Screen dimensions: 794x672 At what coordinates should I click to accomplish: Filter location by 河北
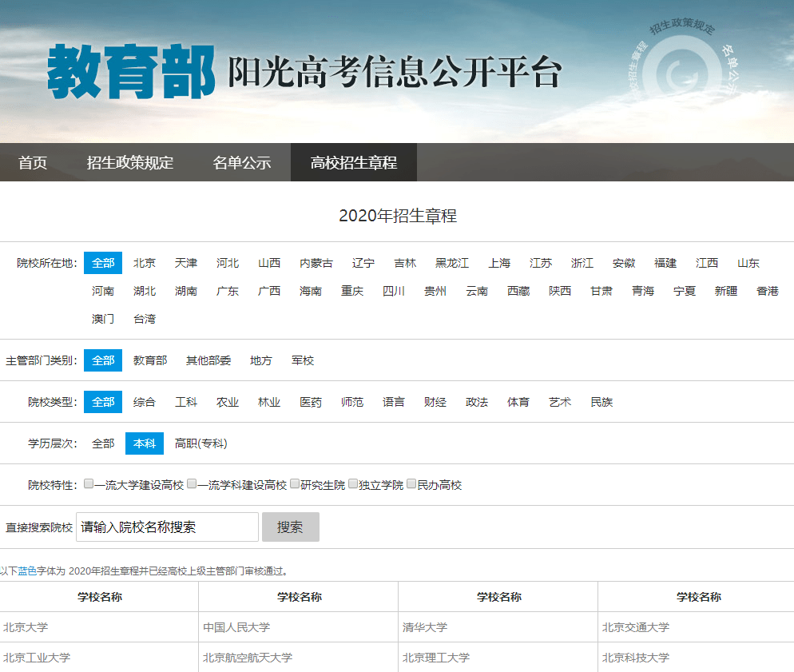coord(228,263)
